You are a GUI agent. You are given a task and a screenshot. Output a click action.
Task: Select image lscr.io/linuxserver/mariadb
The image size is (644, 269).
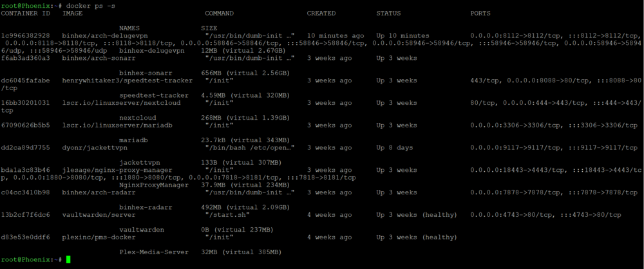pyautogui.click(x=117, y=125)
